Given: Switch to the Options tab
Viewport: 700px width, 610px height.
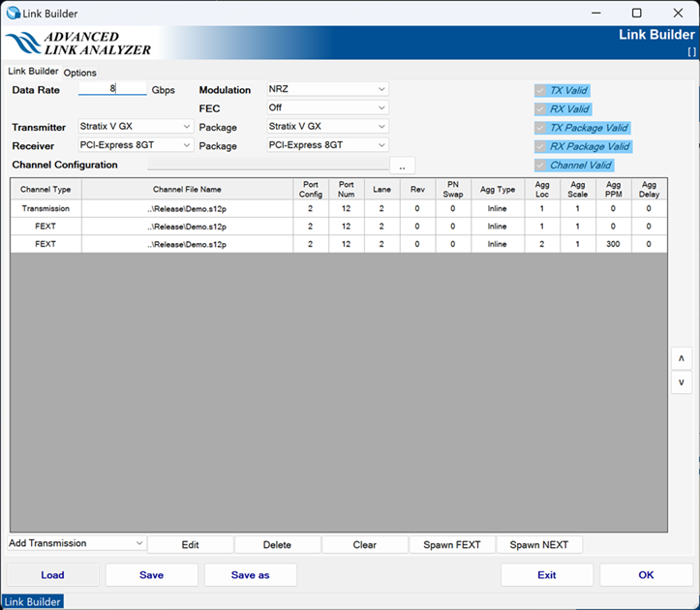Looking at the screenshot, I should (80, 73).
